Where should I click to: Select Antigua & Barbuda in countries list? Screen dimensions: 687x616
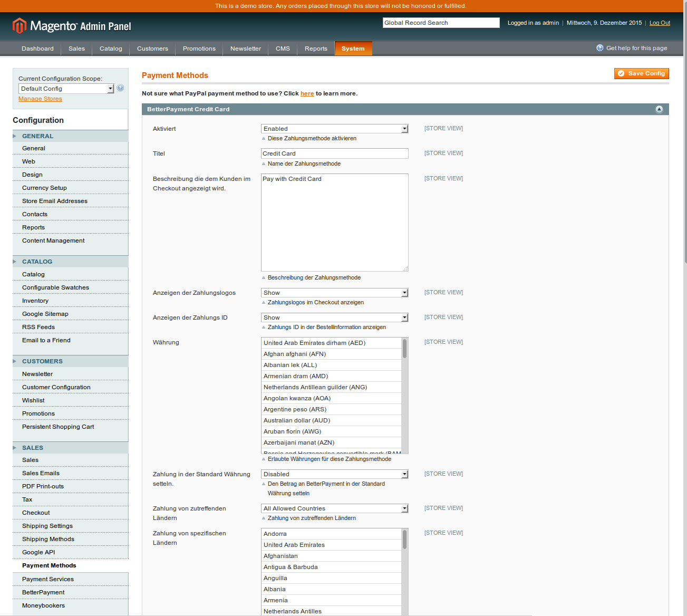332,567
